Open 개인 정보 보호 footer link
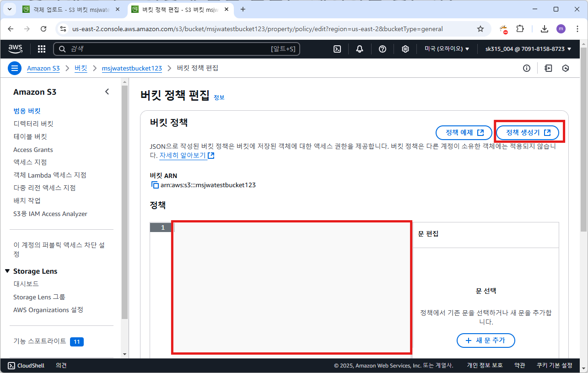 [x=485, y=365]
